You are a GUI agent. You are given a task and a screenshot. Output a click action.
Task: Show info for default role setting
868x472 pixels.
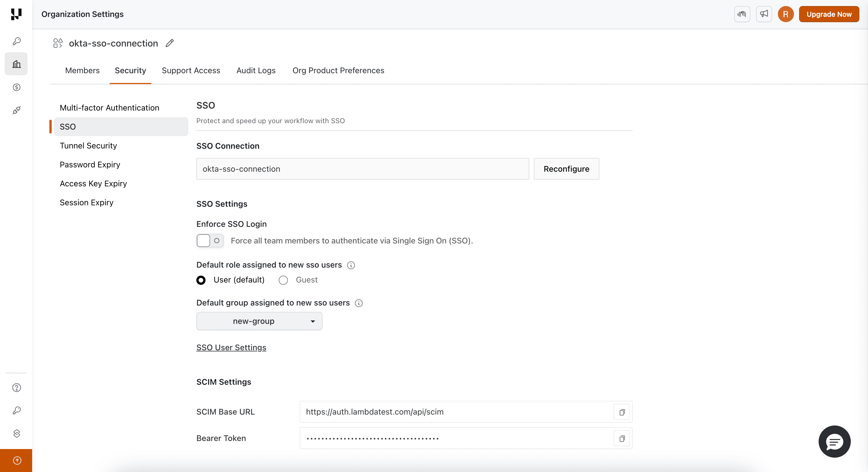tap(351, 265)
